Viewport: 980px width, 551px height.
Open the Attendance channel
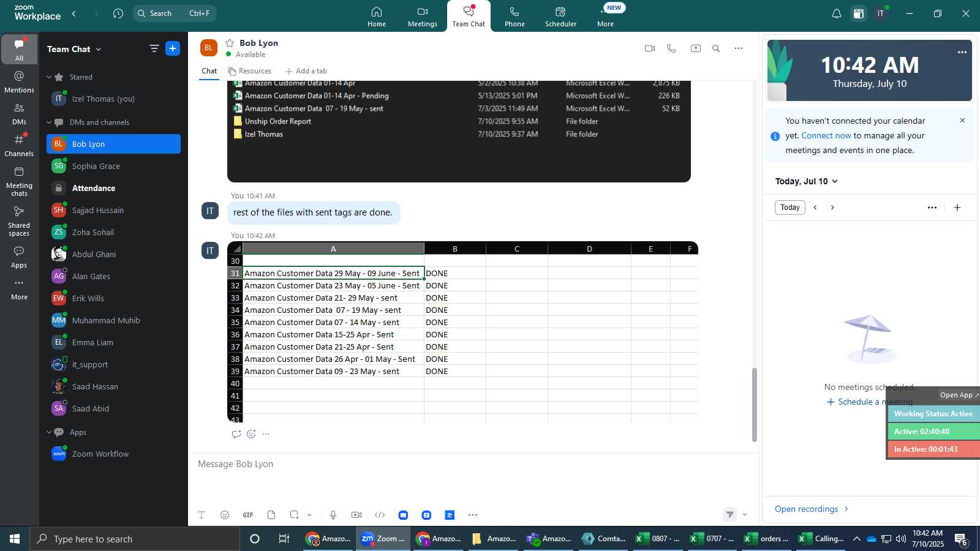(113, 188)
